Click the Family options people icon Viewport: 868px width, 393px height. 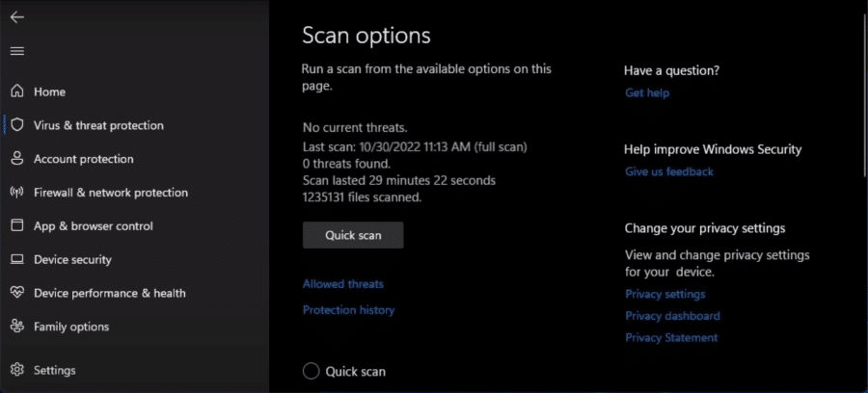click(x=17, y=327)
